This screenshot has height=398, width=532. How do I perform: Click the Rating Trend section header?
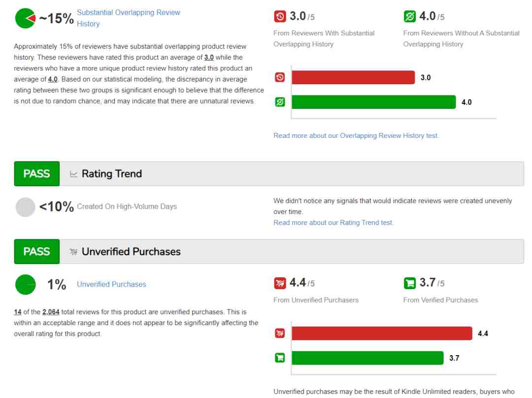(112, 173)
